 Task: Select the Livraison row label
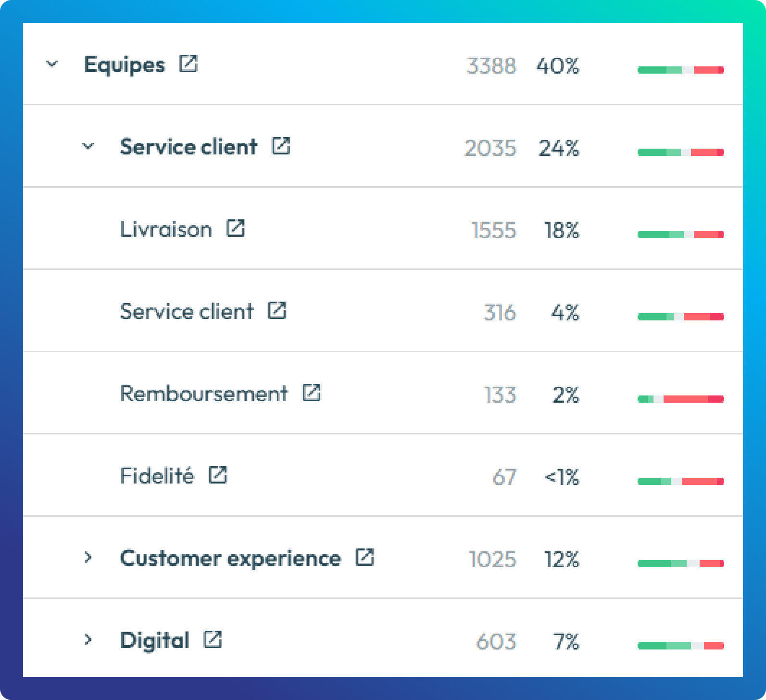tap(166, 229)
